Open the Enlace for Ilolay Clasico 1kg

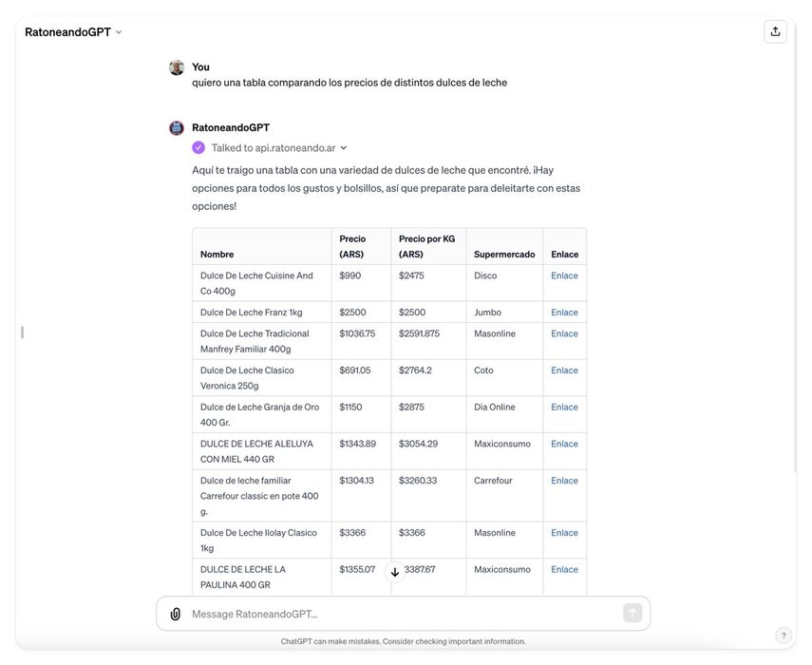[x=564, y=533]
